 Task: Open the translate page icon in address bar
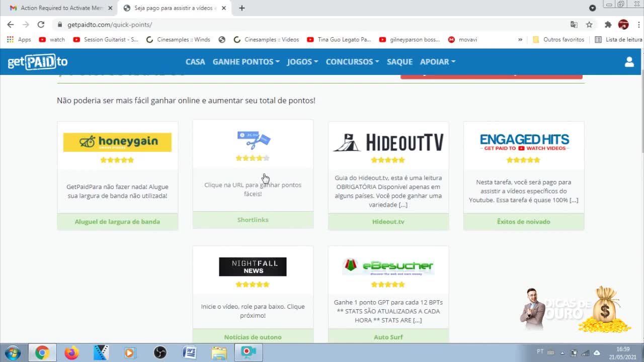(574, 25)
